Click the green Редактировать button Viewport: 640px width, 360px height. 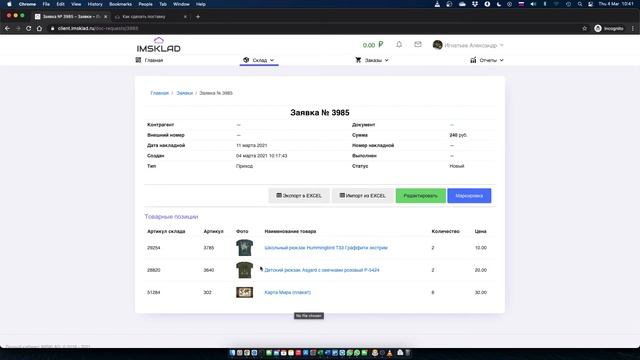point(420,196)
